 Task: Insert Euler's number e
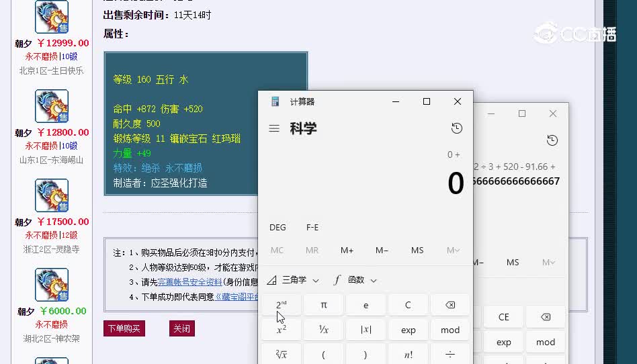point(366,305)
